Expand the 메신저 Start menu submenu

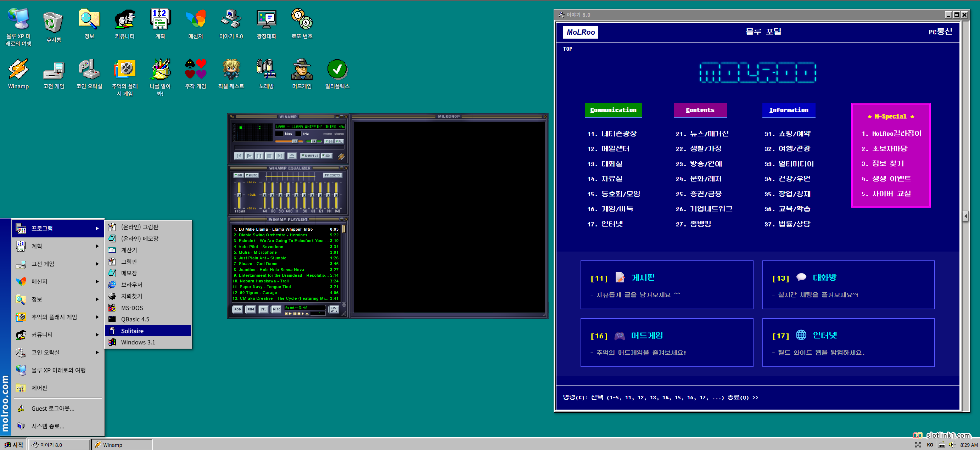point(58,281)
